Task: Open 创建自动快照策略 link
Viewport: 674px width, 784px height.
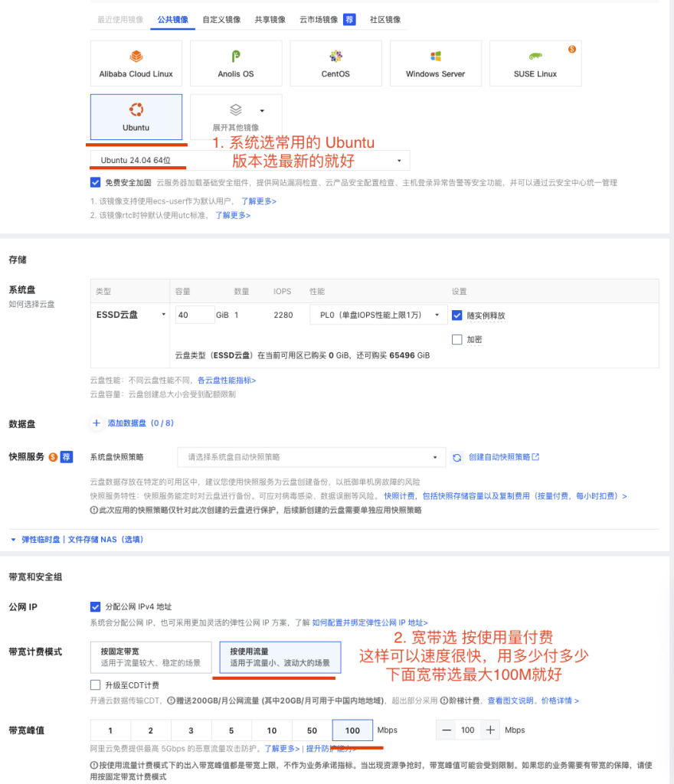Action: (503, 457)
